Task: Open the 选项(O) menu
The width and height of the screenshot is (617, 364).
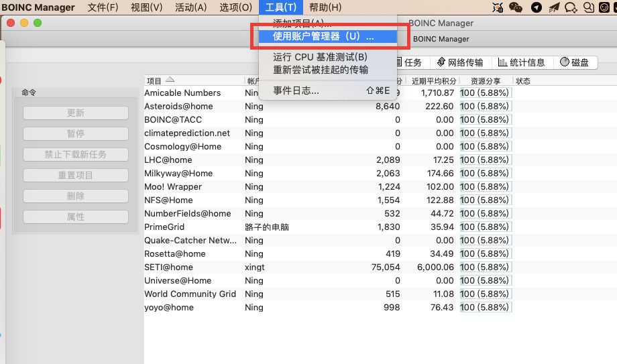Action: click(235, 7)
